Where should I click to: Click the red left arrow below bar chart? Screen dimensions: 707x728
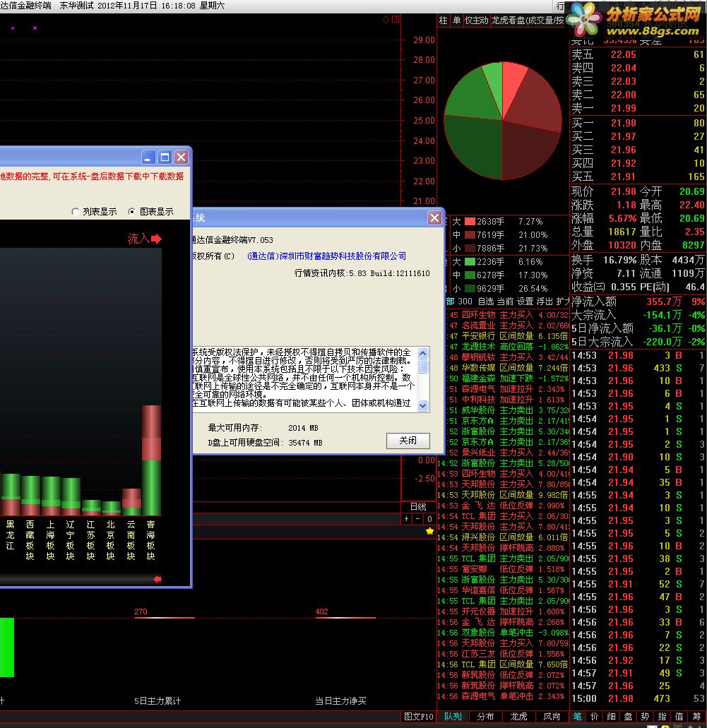pyautogui.click(x=158, y=579)
